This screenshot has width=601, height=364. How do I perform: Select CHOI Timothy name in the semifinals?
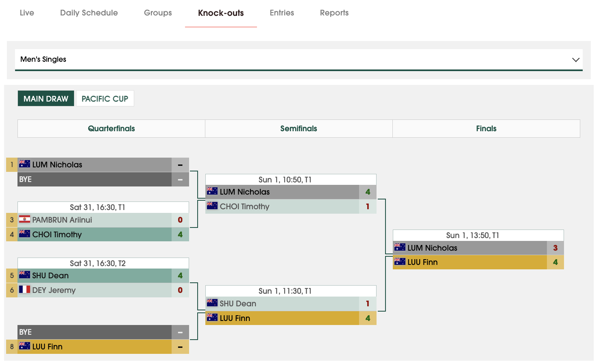(x=245, y=206)
